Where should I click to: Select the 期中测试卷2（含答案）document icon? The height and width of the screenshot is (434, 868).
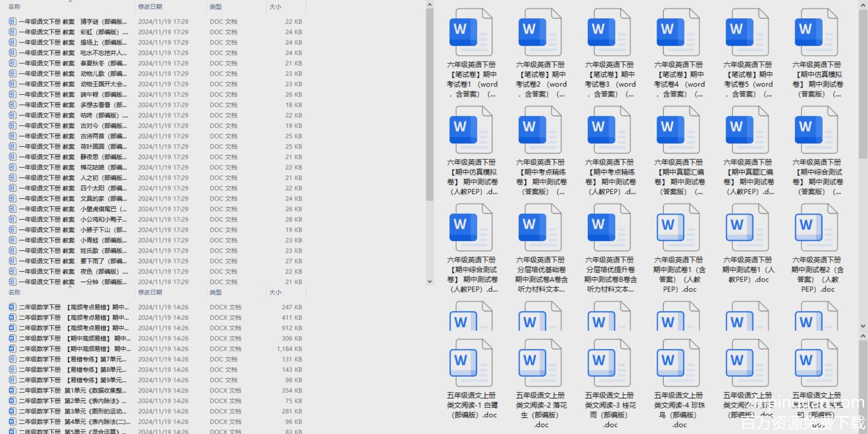816,228
